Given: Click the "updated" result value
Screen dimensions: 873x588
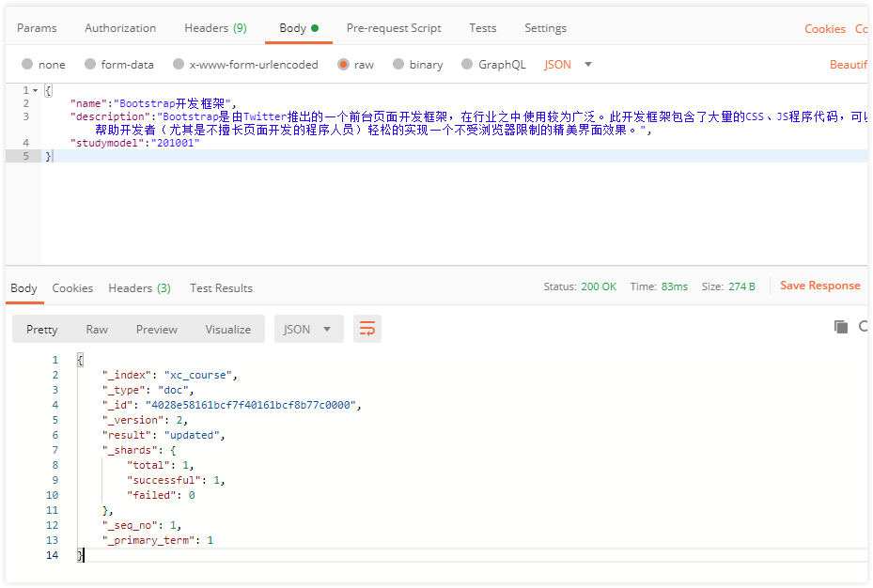Looking at the screenshot, I should click(x=192, y=435).
